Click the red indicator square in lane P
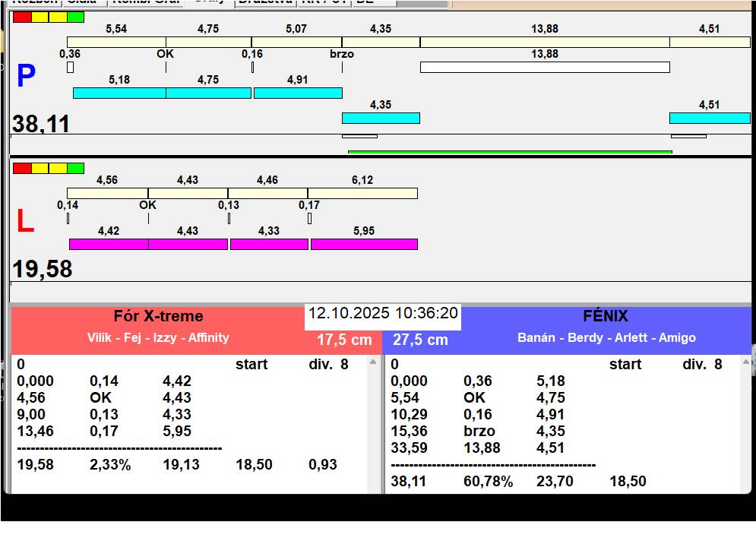 [x=22, y=17]
